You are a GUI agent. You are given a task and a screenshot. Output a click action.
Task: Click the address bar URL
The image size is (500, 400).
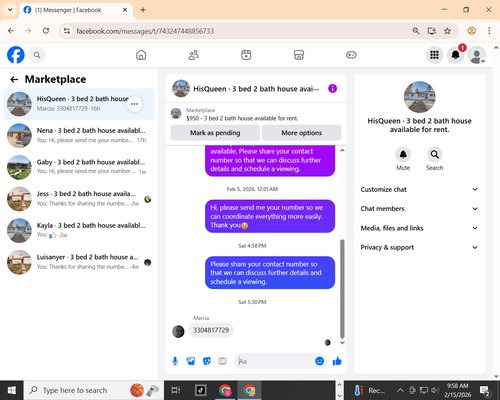(x=145, y=31)
